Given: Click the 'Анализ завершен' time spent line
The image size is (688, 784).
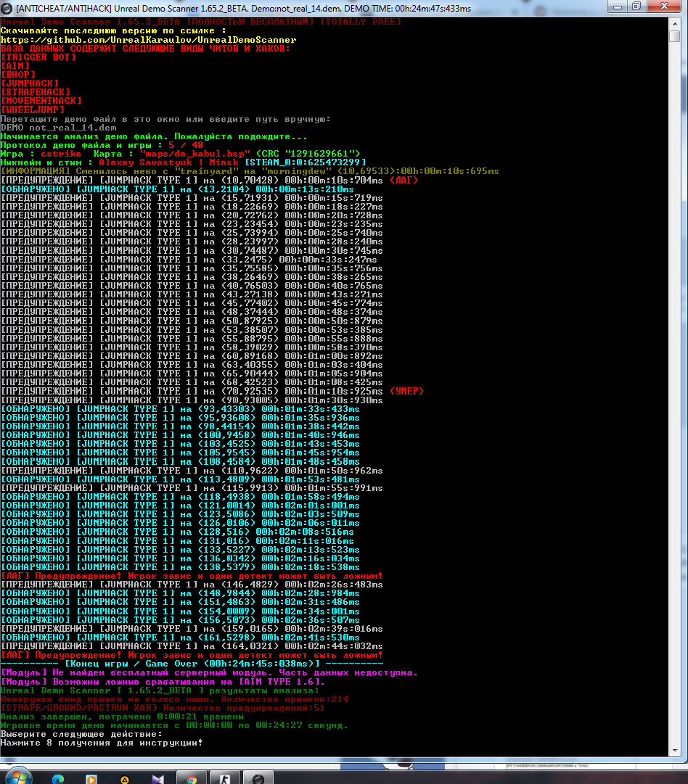Looking at the screenshot, I should (x=122, y=717).
